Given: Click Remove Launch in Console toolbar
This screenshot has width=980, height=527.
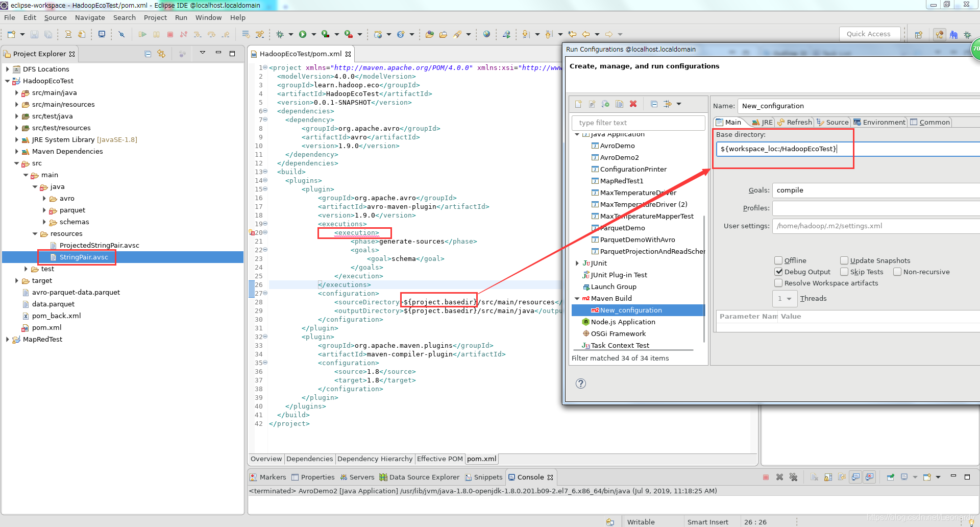Looking at the screenshot, I should 779,477.
